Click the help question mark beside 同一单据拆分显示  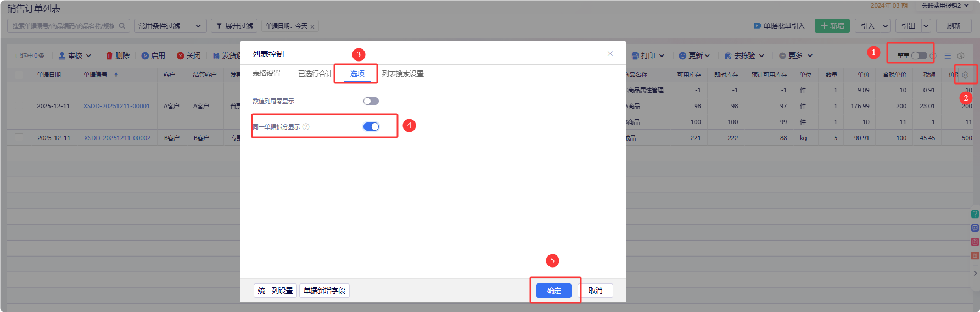[x=306, y=127]
